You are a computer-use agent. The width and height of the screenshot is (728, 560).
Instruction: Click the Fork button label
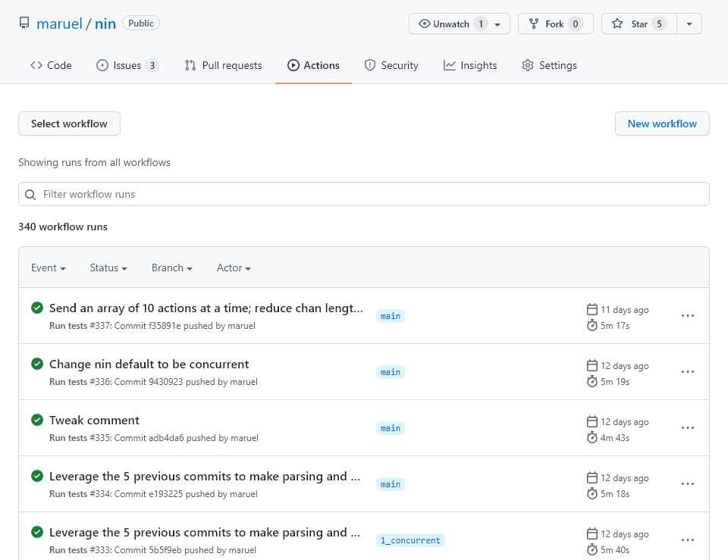(554, 24)
